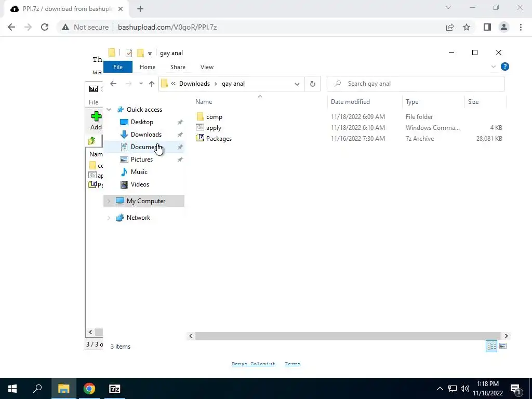Open recent locations dropdown arrow
The width and height of the screenshot is (532, 399).
[141, 84]
